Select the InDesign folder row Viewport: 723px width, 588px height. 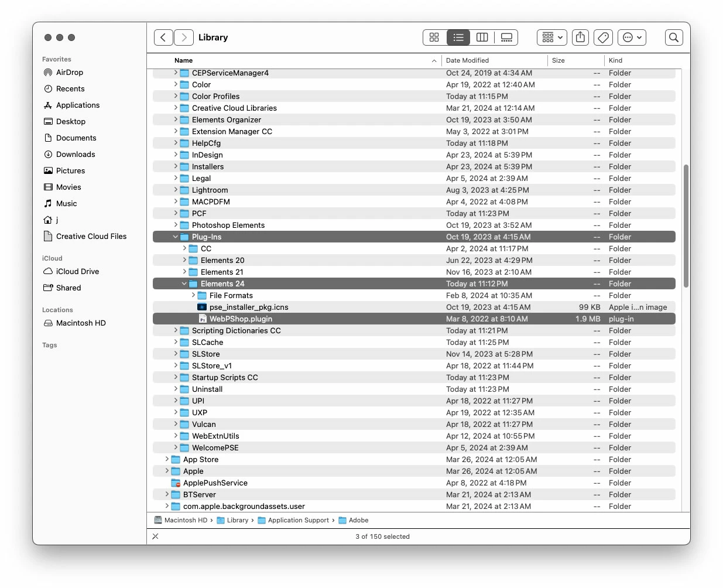tap(414, 155)
